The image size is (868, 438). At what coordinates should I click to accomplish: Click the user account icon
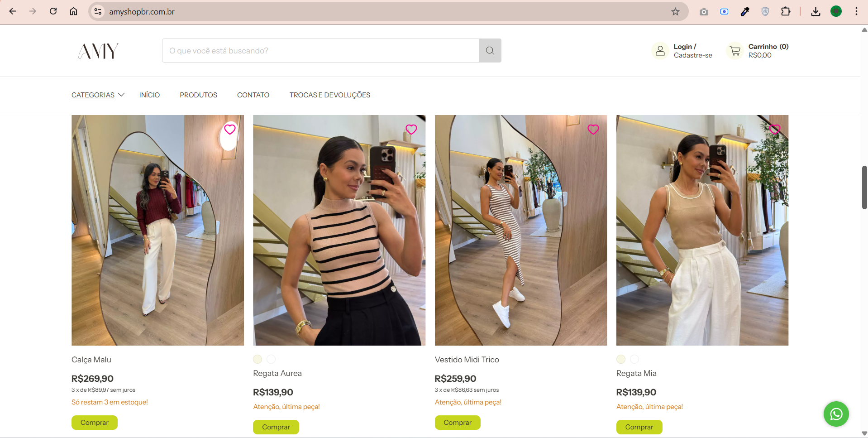click(x=660, y=51)
